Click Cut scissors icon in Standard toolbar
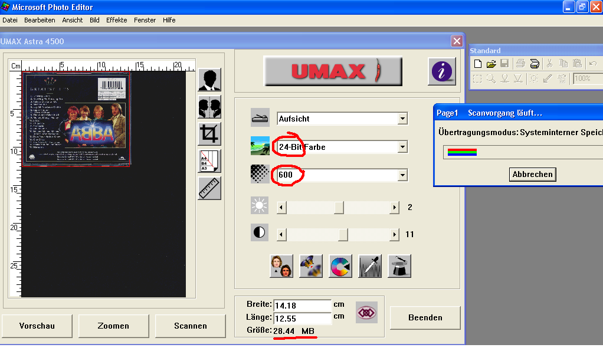 pyautogui.click(x=549, y=64)
